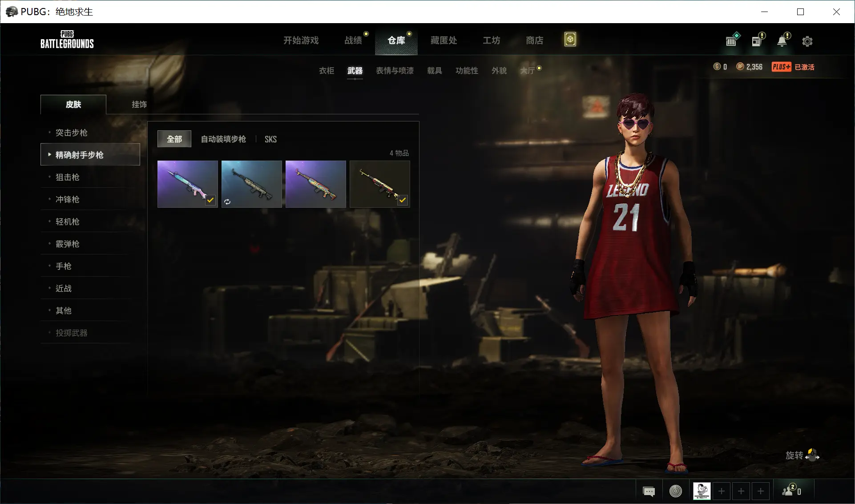Viewport: 855px width, 504px height.
Task: Click the character model preview
Action: 634,282
